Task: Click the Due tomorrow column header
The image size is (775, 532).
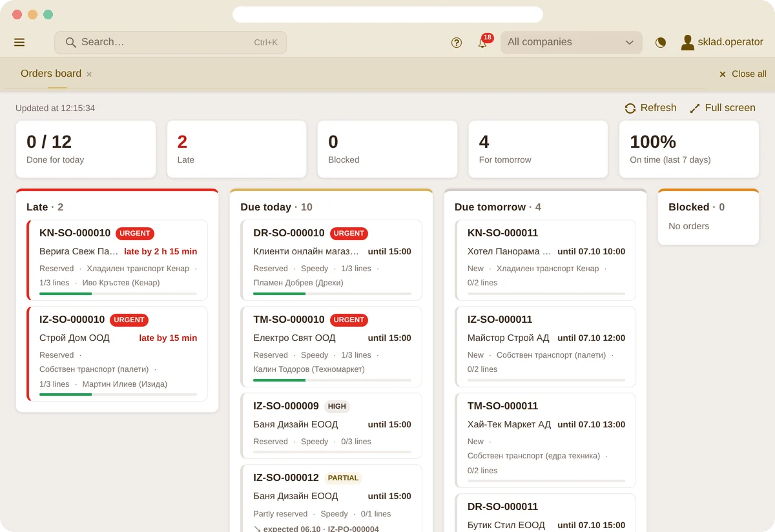Action: 498,207
